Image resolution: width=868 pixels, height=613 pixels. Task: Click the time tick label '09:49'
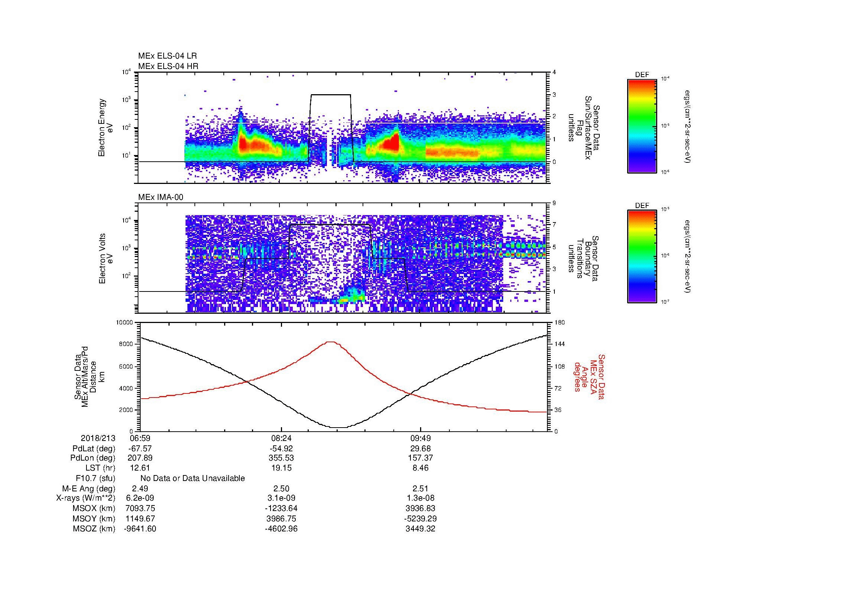[x=420, y=438]
